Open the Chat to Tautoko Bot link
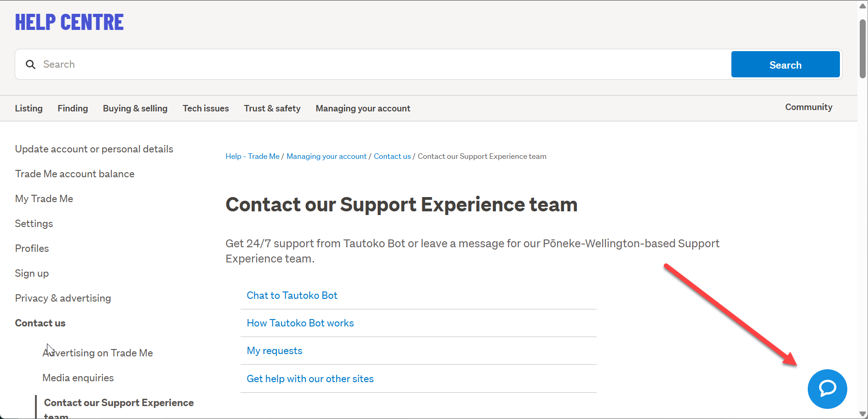 coord(292,296)
